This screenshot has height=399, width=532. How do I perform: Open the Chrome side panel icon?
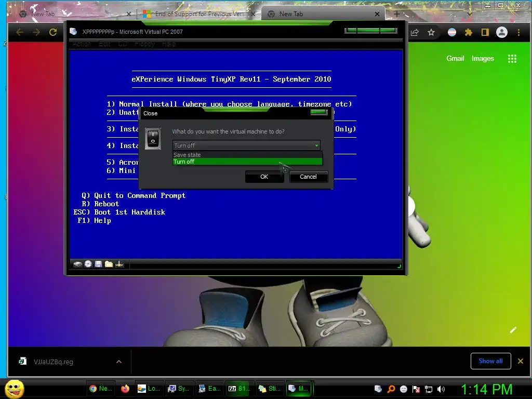485,33
